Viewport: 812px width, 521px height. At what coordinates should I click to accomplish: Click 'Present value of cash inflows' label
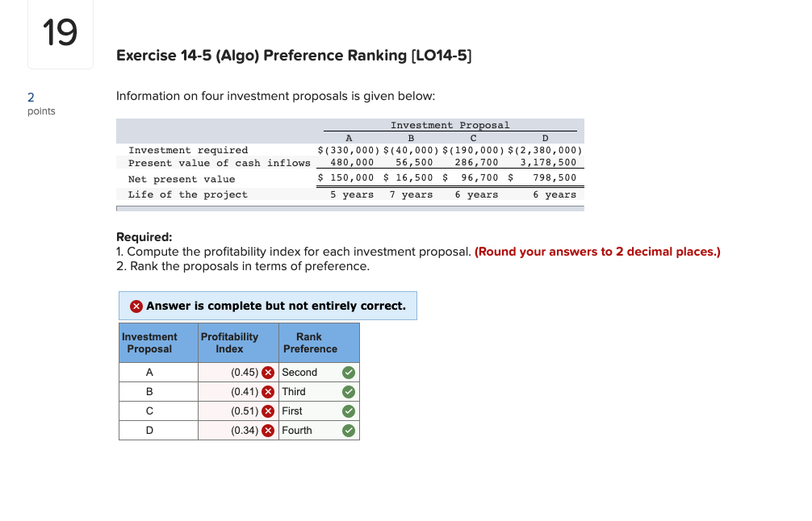pos(219,163)
